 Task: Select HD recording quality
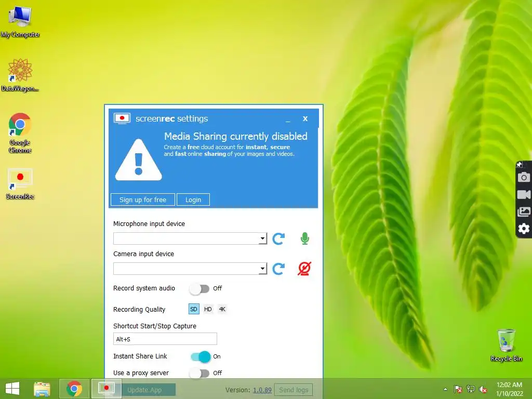tap(208, 309)
